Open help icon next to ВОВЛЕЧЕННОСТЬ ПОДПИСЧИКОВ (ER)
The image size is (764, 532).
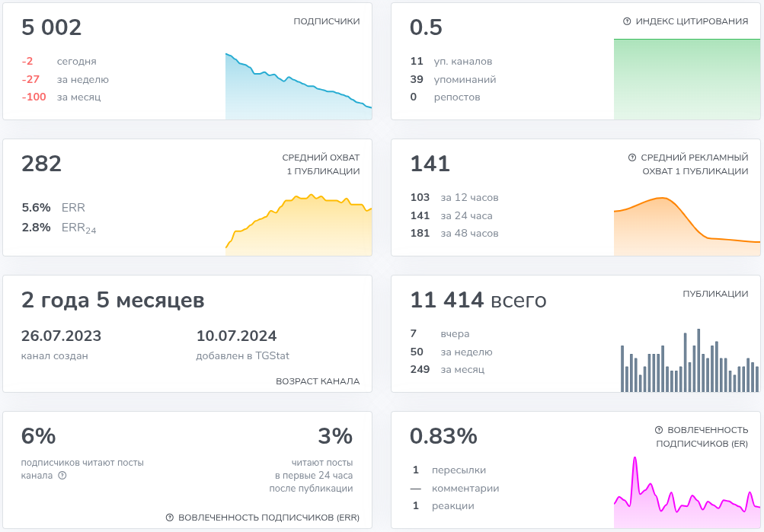(x=659, y=430)
